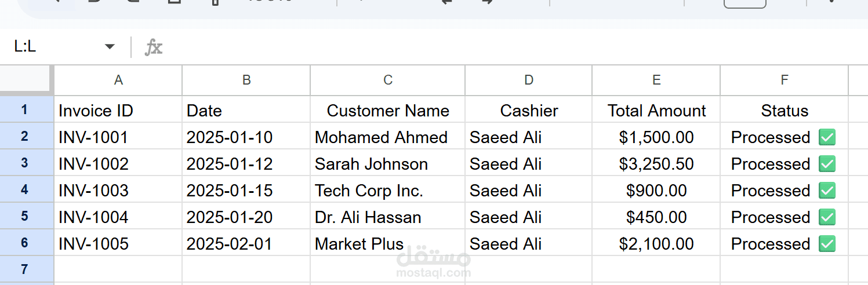Select the Sarah Johnson cell
868x285 pixels.
click(x=387, y=164)
